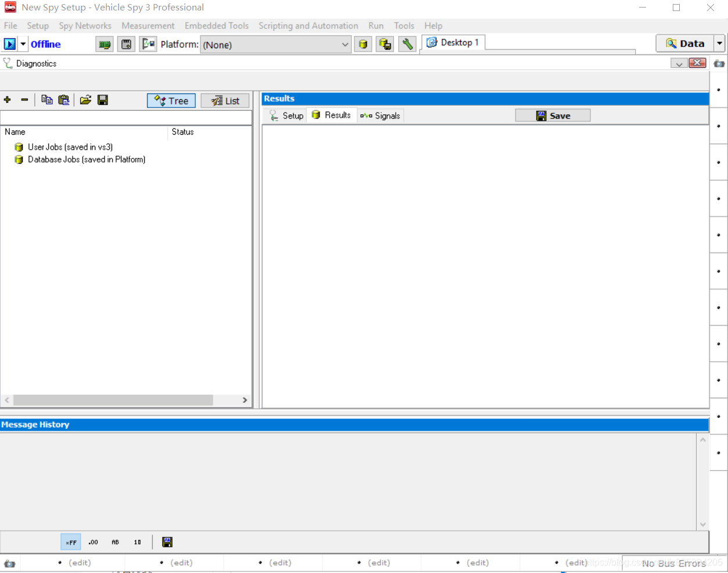Click the Save button in Results panel

553,116
